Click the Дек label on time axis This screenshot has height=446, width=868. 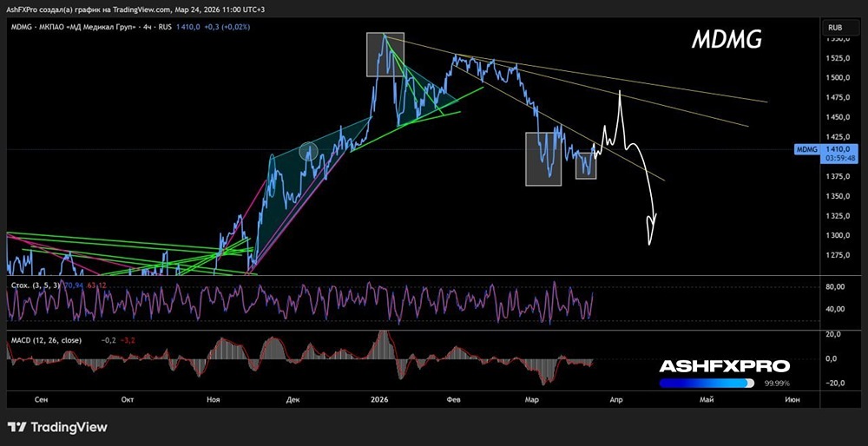(293, 399)
